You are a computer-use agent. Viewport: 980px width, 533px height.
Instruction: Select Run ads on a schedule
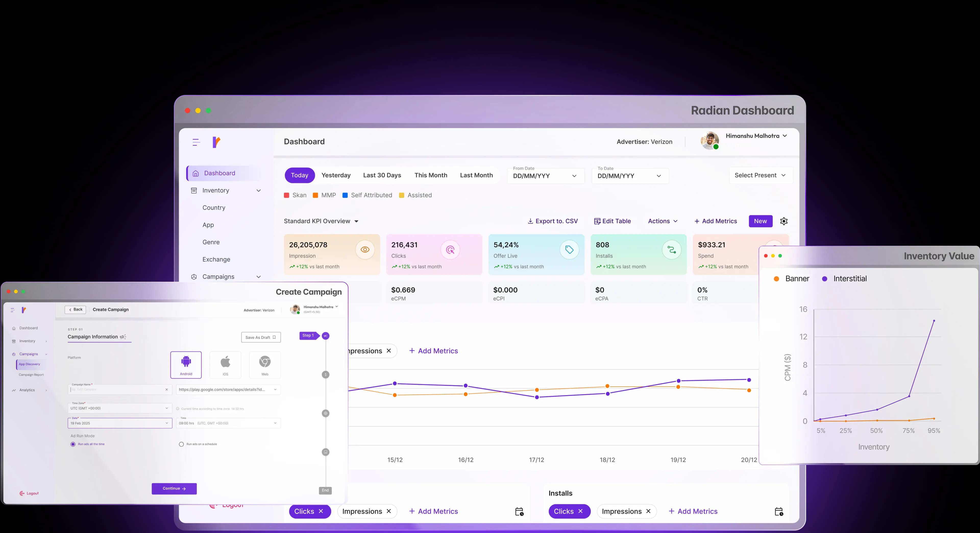181,444
